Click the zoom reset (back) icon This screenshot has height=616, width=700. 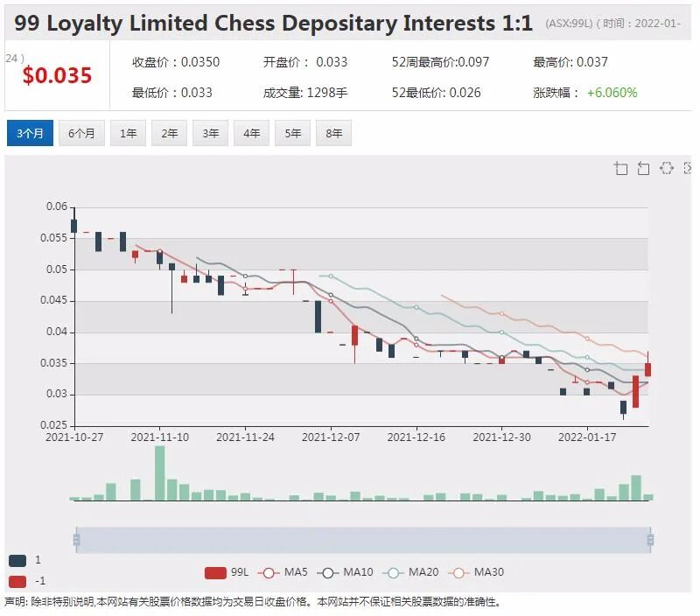tap(643, 168)
